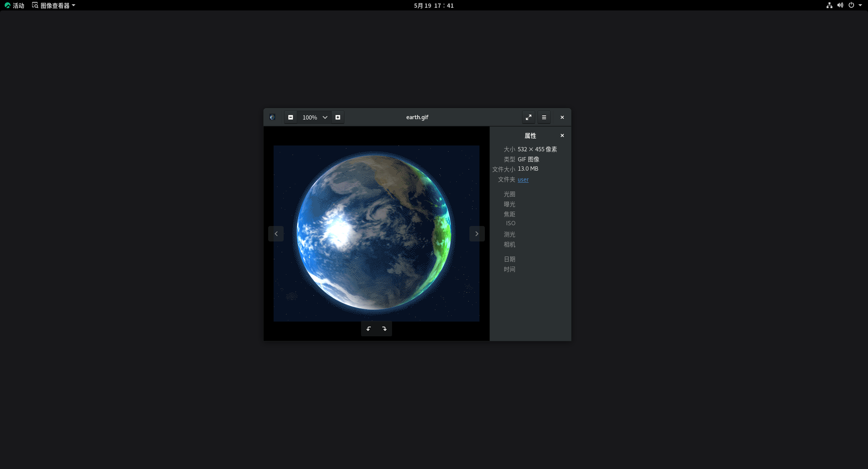This screenshot has height=469, width=868.
Task: Click the network status icon
Action: (x=829, y=5)
